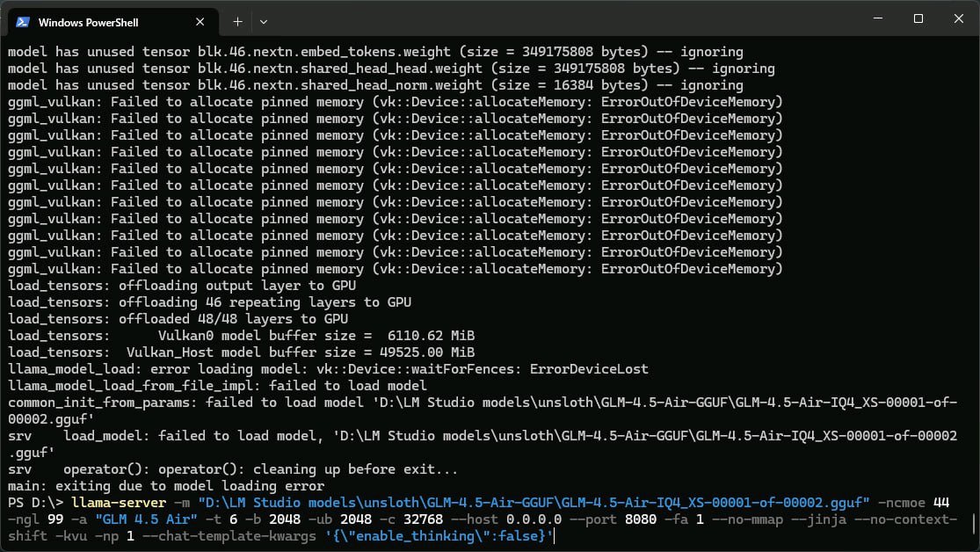Click the 'Vulkan_Host model buffer size' line

[x=241, y=352]
